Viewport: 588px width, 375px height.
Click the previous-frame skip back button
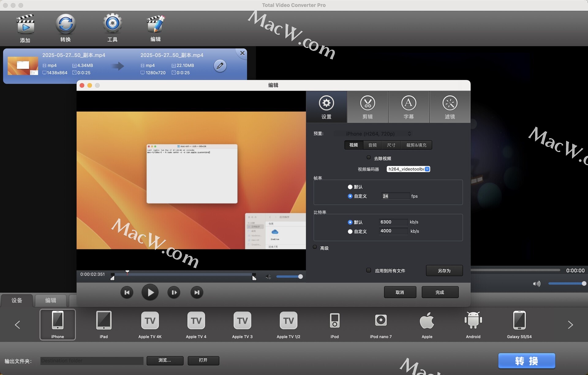[x=127, y=293]
